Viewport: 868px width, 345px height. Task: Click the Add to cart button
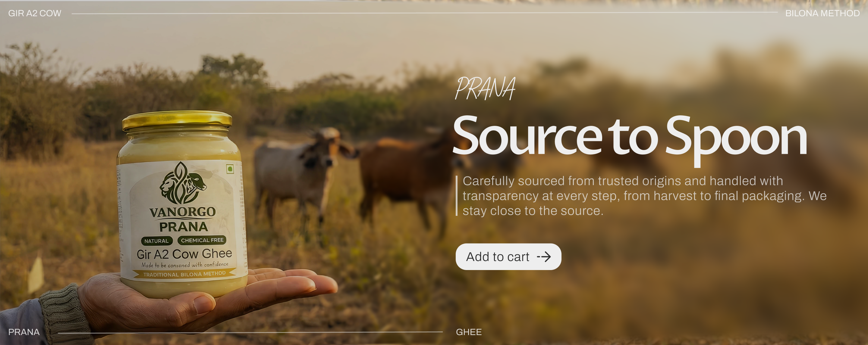tap(508, 257)
